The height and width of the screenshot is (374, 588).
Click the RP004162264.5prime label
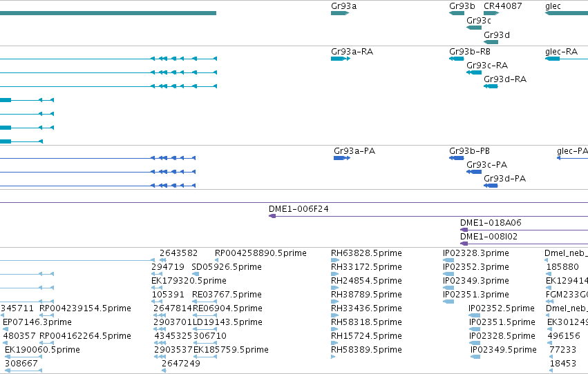tap(85, 336)
